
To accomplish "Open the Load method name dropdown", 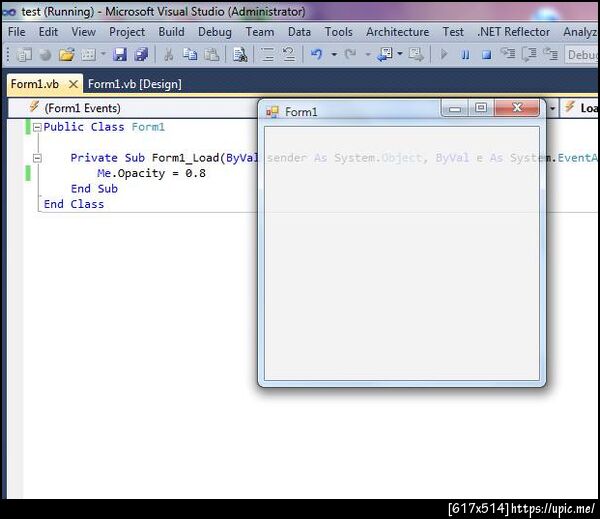I will [x=579, y=108].
